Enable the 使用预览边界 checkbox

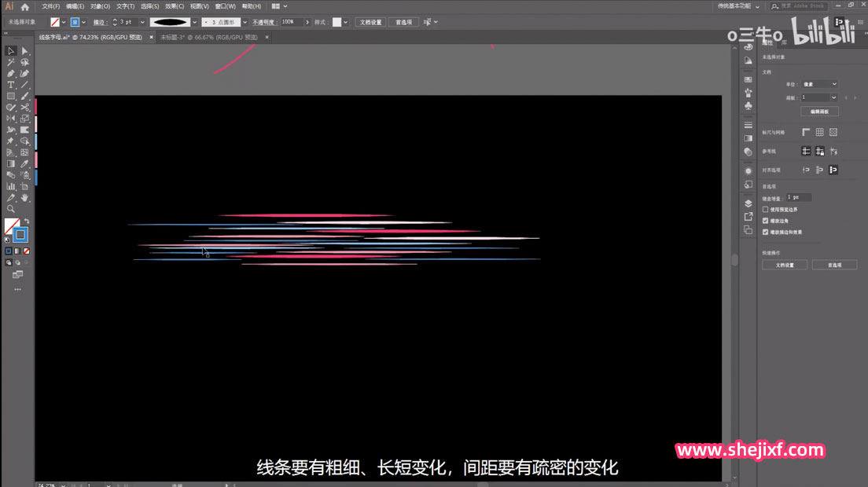(x=766, y=210)
